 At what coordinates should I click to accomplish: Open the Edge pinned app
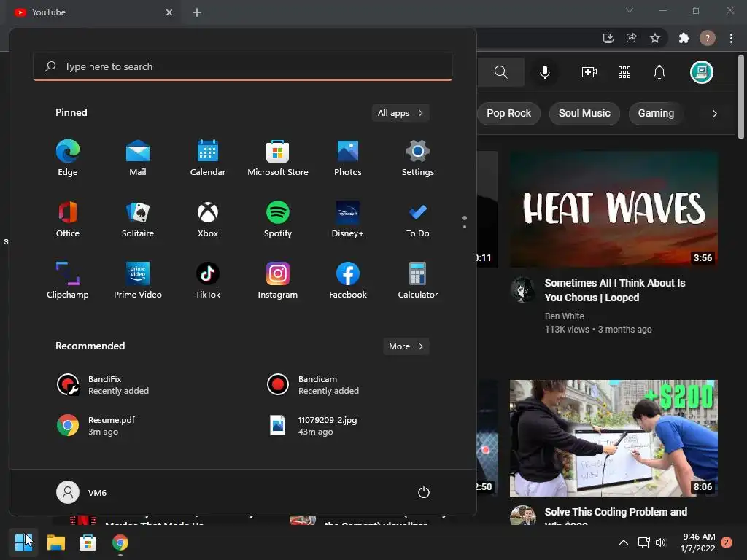[x=68, y=158]
